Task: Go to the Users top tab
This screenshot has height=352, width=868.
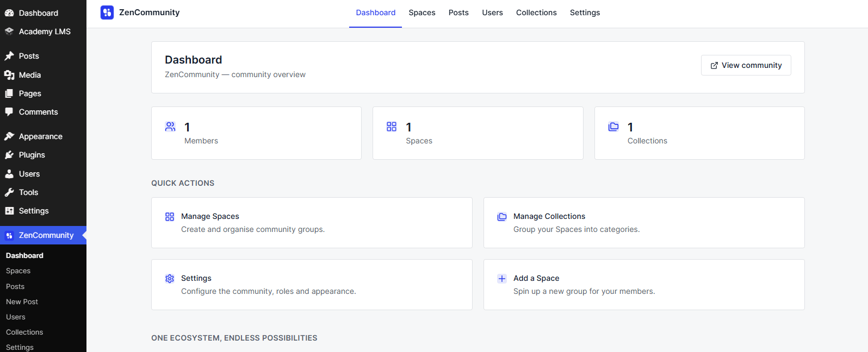Action: click(x=492, y=12)
